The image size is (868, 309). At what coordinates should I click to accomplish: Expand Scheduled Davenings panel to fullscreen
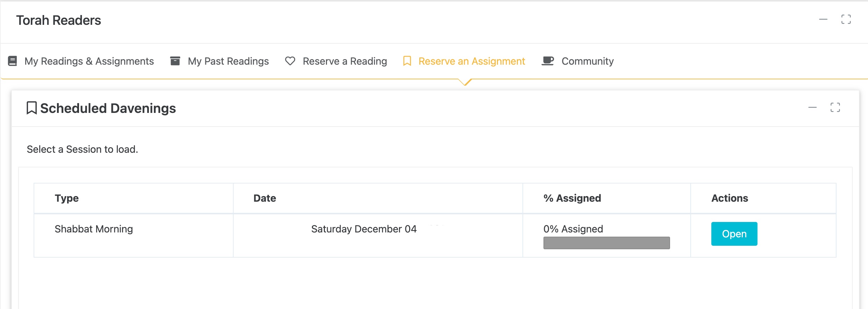click(x=835, y=107)
